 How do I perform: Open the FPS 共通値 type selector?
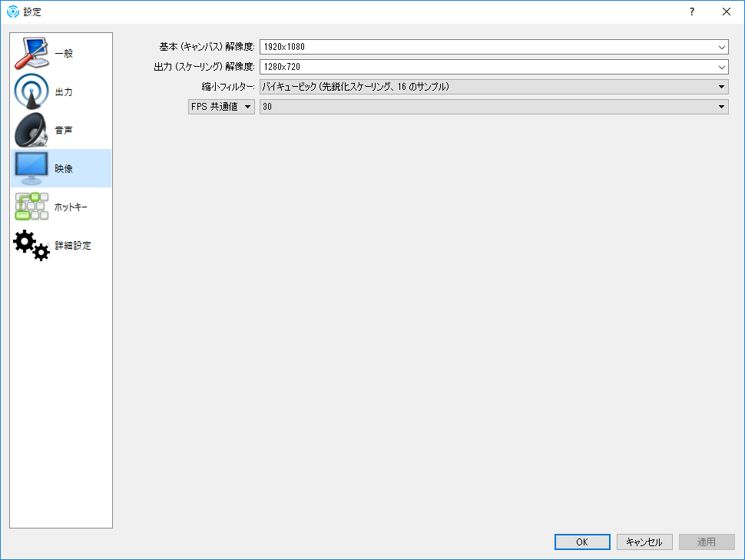[221, 107]
